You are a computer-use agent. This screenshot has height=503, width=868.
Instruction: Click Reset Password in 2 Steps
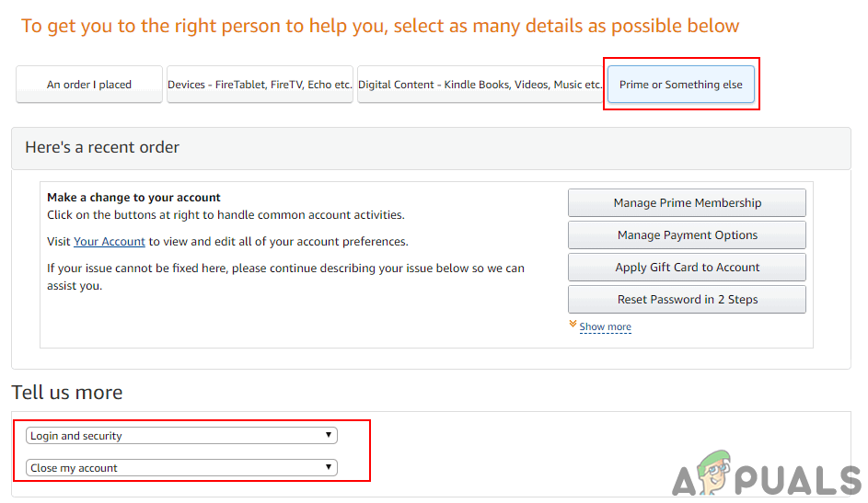click(x=687, y=300)
